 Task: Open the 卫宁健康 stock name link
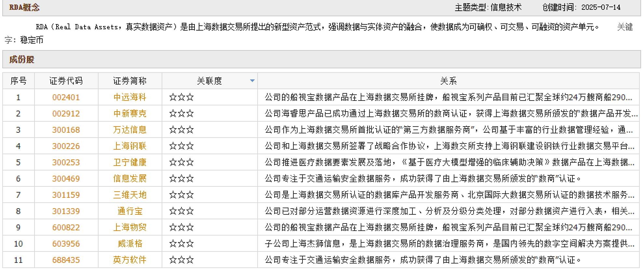point(130,162)
